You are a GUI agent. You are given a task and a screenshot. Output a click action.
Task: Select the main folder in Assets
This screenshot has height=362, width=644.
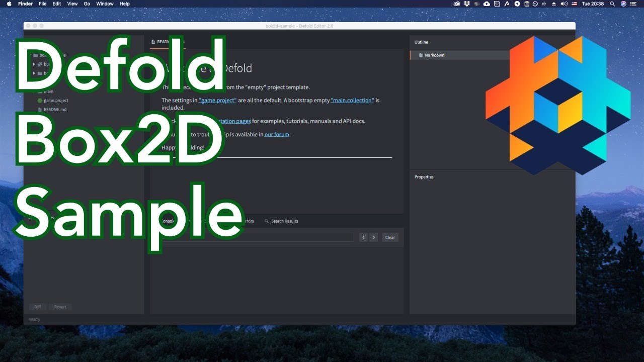48,92
